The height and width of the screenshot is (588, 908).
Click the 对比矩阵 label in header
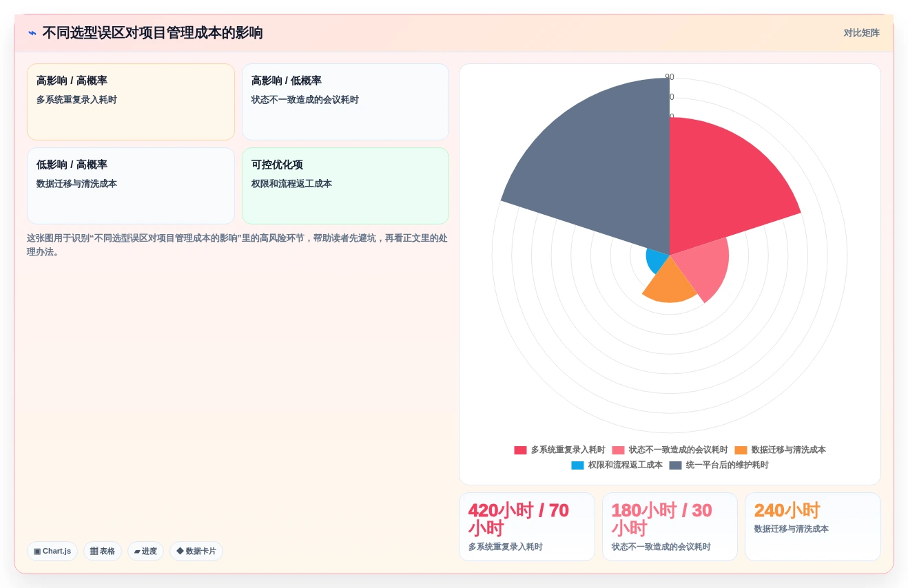tap(861, 33)
